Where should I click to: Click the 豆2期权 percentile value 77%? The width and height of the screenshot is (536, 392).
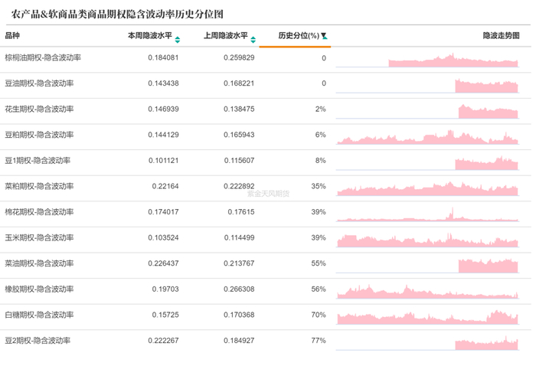319,341
